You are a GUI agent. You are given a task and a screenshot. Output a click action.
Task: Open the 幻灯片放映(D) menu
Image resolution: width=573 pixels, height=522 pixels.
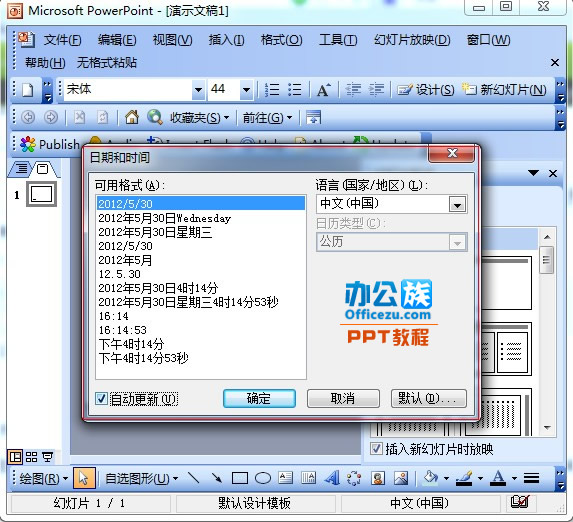[x=412, y=40]
